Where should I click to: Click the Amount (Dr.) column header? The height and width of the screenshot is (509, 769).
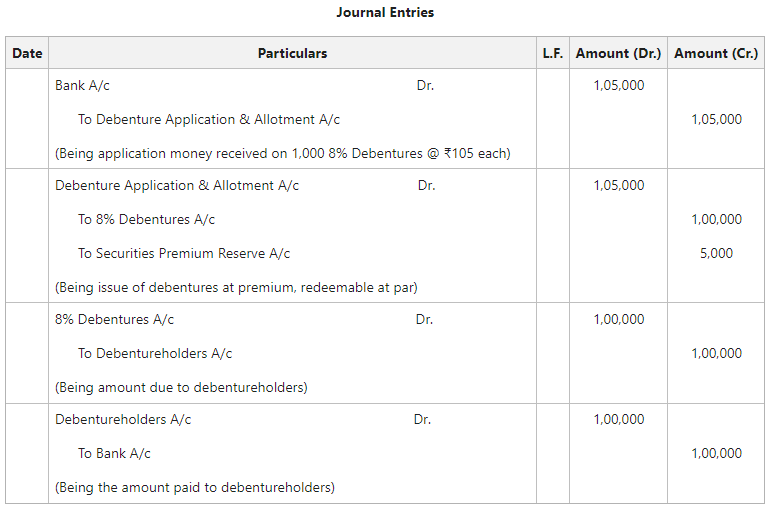618,53
